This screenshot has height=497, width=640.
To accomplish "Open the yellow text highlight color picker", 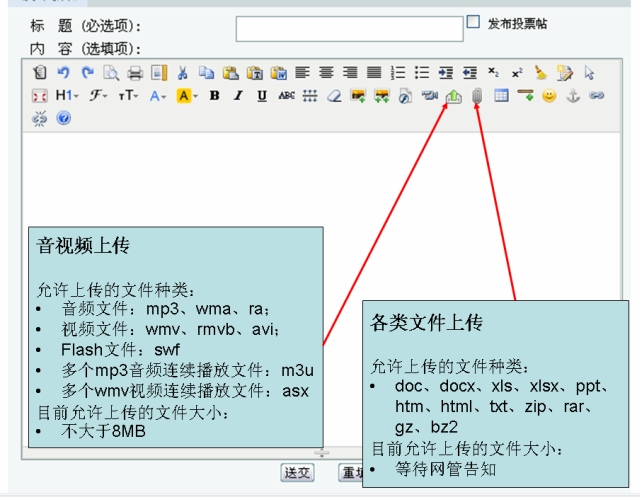I will [x=186, y=96].
